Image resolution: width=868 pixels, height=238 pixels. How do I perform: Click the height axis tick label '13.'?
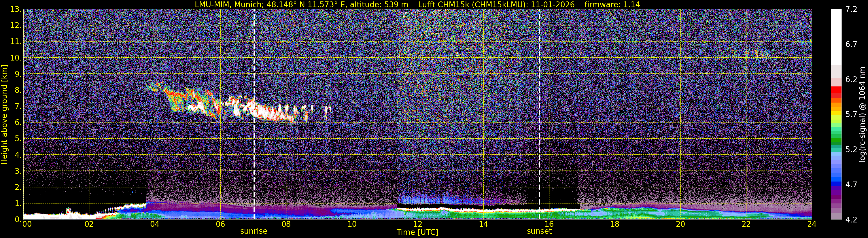[16, 10]
